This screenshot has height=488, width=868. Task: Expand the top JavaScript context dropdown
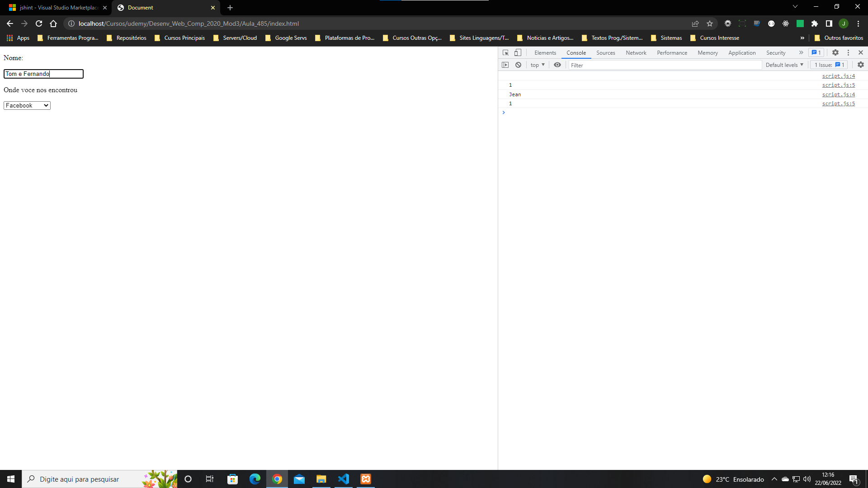pyautogui.click(x=538, y=65)
